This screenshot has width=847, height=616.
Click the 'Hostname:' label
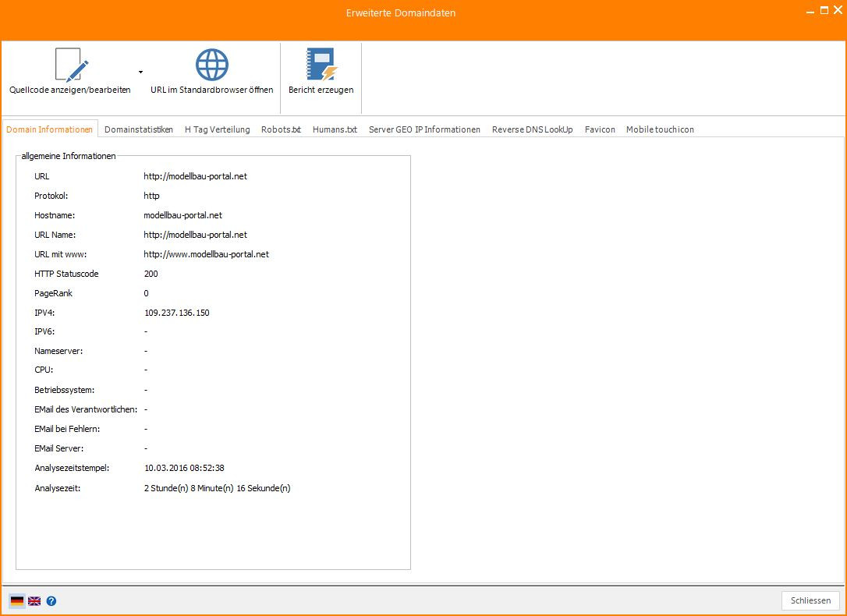point(55,215)
